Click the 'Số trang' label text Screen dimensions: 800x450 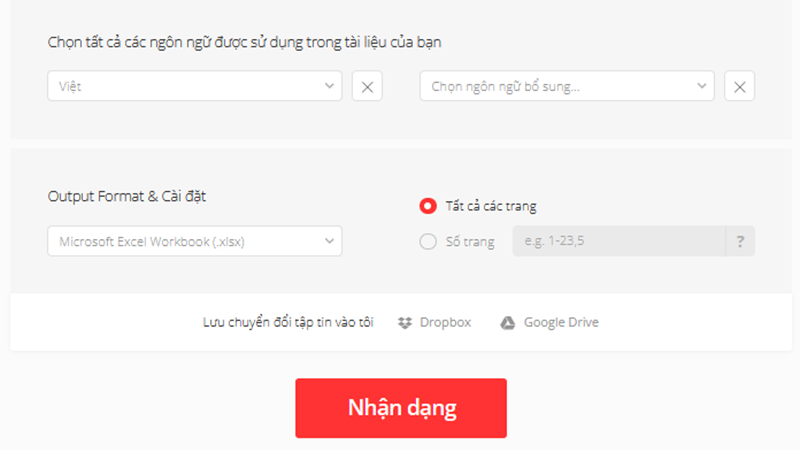click(470, 242)
